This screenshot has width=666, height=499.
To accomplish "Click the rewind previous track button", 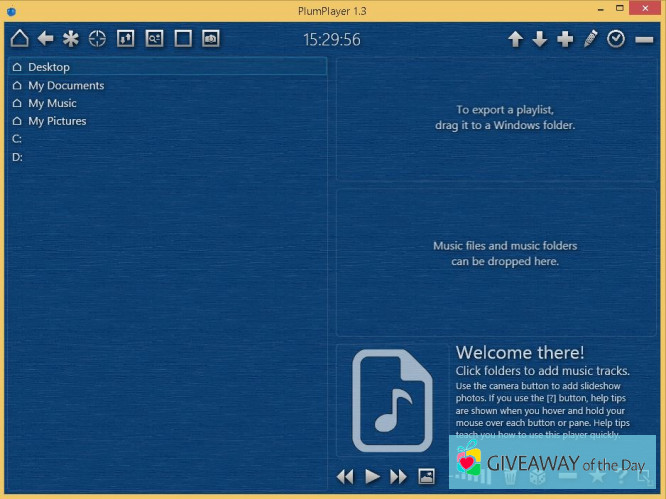I will (x=345, y=477).
